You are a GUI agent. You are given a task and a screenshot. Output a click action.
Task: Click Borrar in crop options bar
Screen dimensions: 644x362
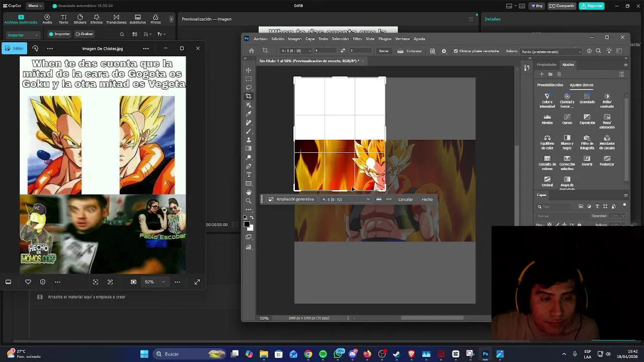[x=384, y=51]
